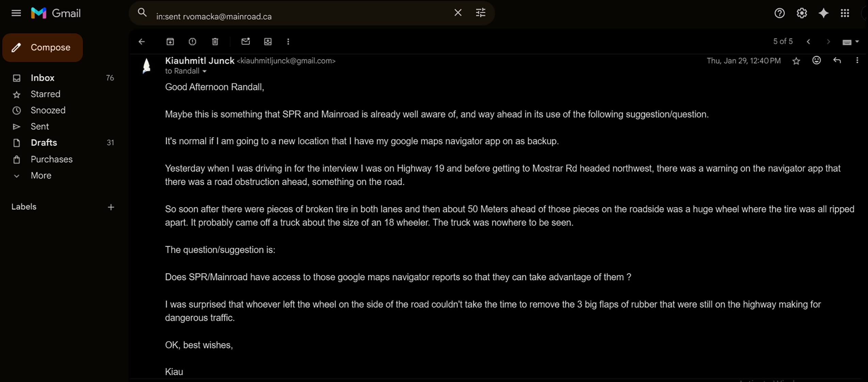Viewport: 868px width, 382px height.
Task: Open the Inbox folder
Action: [43, 78]
